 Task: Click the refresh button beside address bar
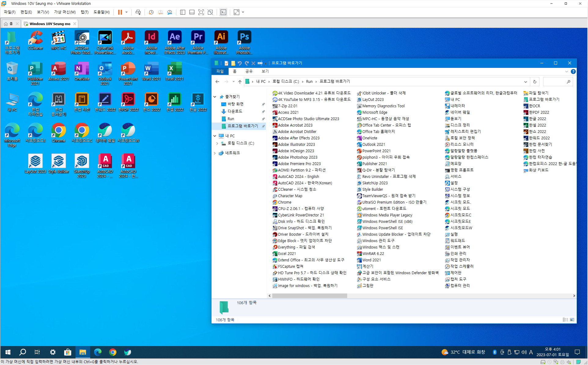point(535,82)
